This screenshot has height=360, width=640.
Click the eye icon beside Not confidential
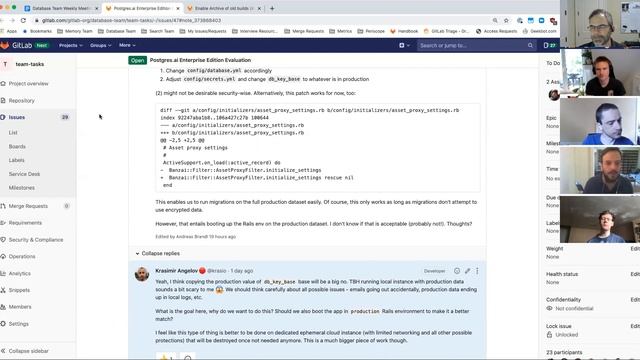coord(549,309)
